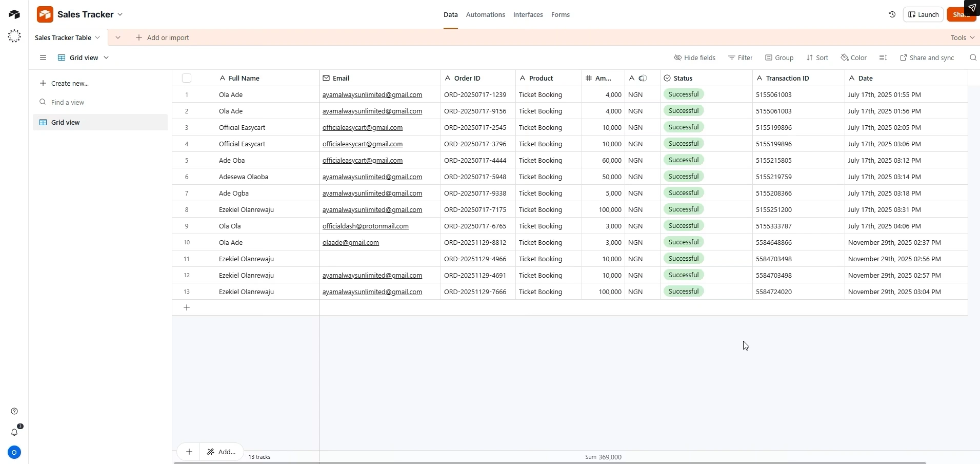This screenshot has width=980, height=464.
Task: Open row height icon in toolbar
Action: point(883,58)
